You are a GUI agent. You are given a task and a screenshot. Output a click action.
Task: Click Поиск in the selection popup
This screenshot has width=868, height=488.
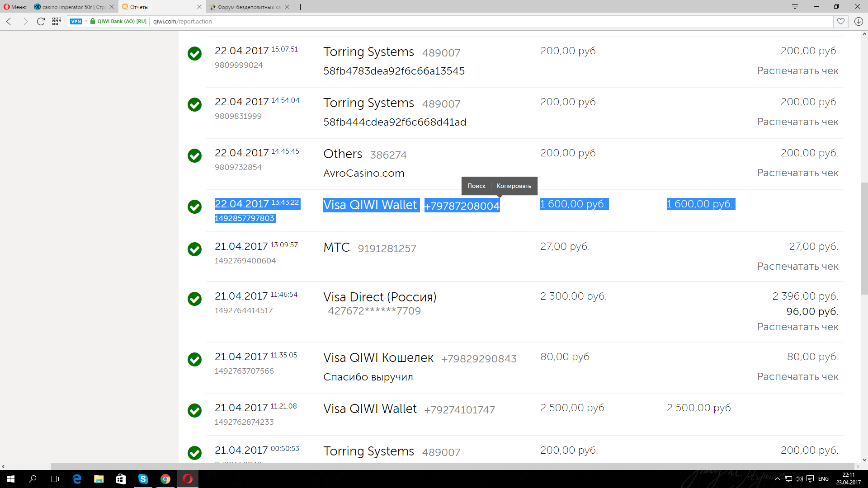[476, 186]
